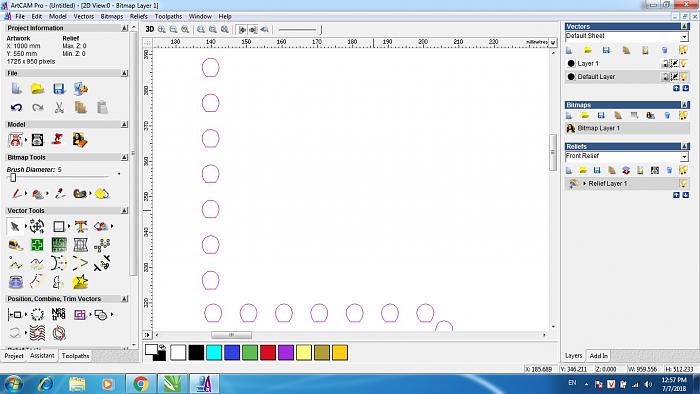
Task: Select the Create Rectangle vector tool
Action: 58,226
